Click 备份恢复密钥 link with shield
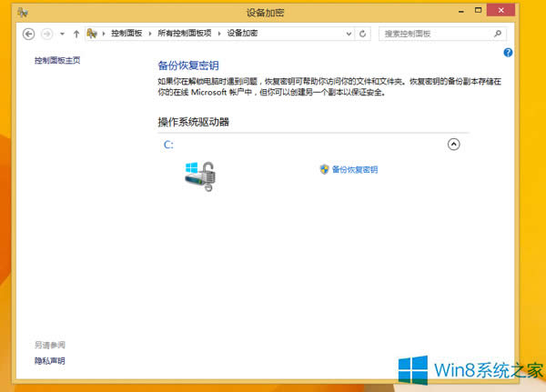 click(355, 169)
